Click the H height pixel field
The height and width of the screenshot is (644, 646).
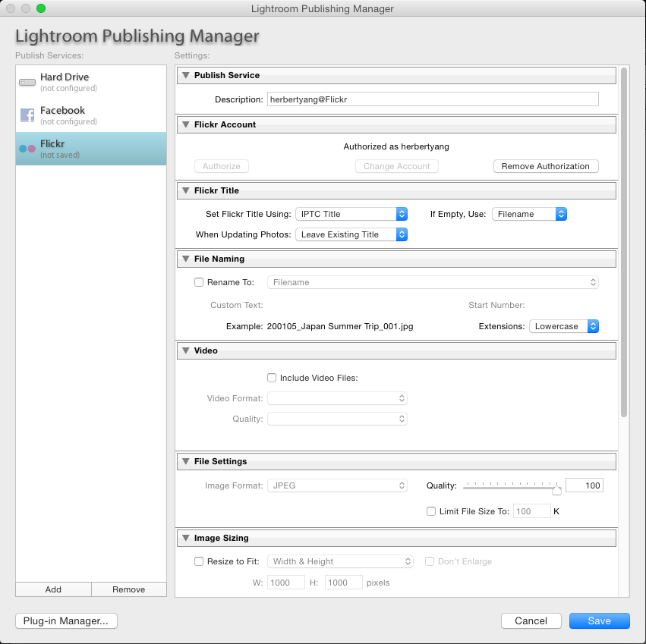(344, 583)
